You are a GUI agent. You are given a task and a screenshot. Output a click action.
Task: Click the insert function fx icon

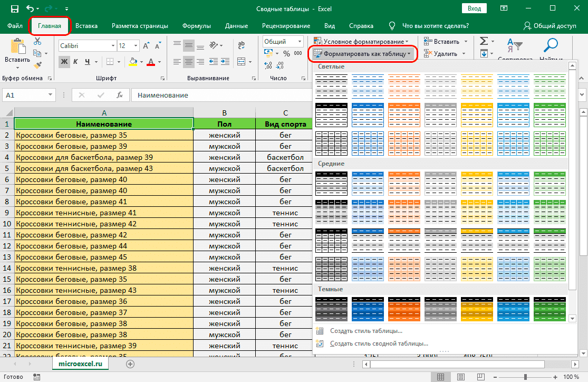click(x=120, y=96)
